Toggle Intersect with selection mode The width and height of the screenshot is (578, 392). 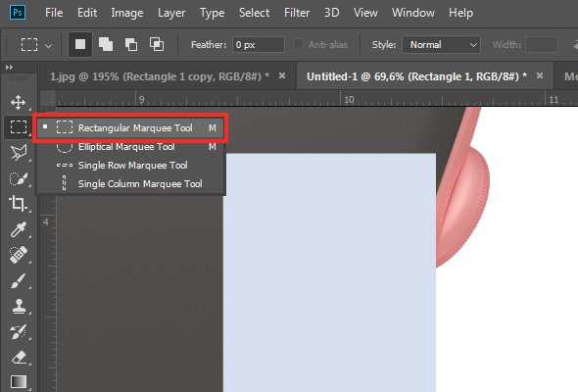[x=157, y=45]
